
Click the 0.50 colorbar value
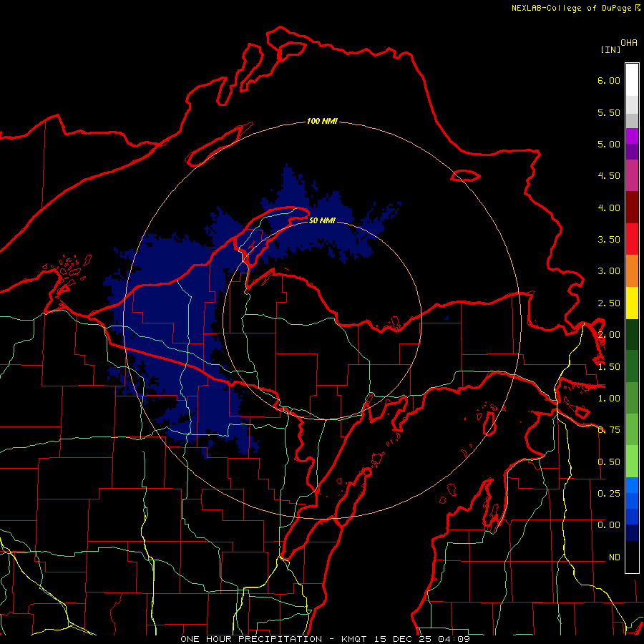[x=609, y=462]
